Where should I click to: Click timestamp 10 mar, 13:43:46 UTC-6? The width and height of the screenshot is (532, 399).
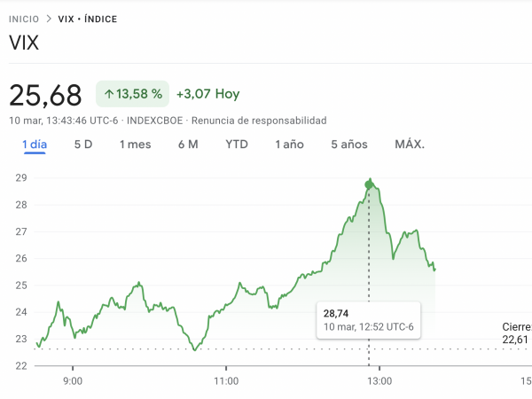click(64, 121)
